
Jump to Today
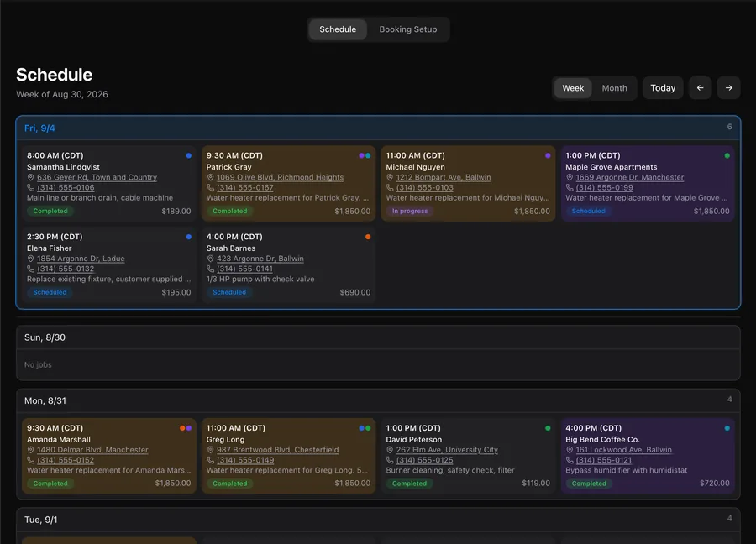pos(663,87)
